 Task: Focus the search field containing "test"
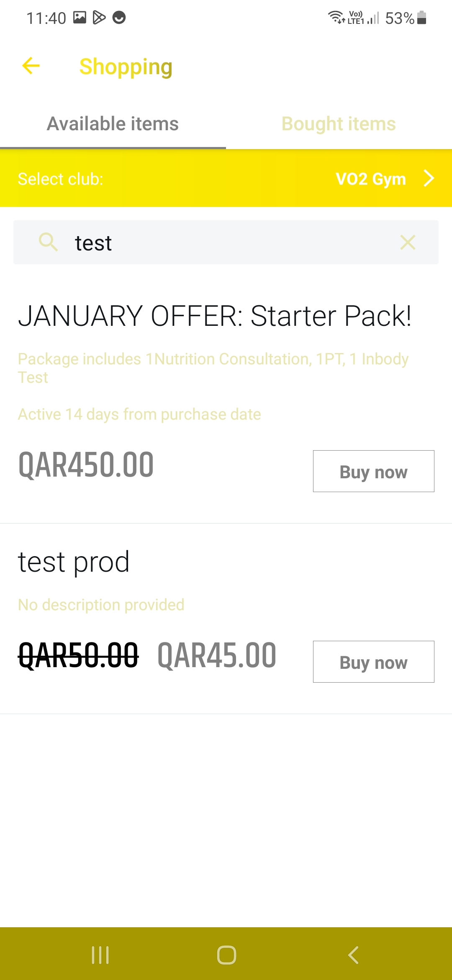226,242
